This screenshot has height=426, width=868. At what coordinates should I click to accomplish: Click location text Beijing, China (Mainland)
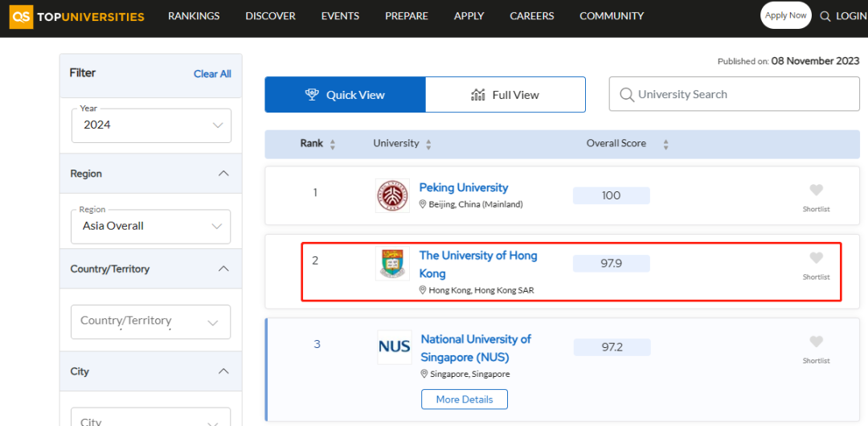476,204
